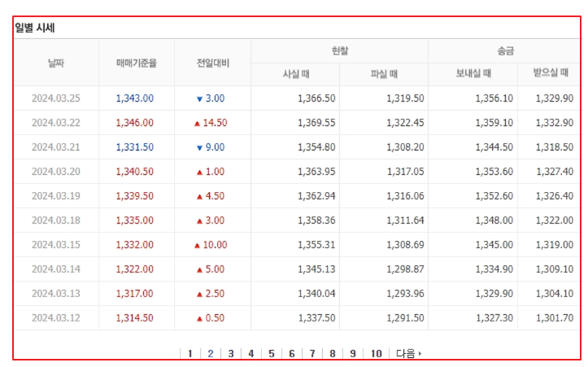The image size is (588, 367).
Task: Click remittance receive value 1,301.70
Action: [x=555, y=318]
